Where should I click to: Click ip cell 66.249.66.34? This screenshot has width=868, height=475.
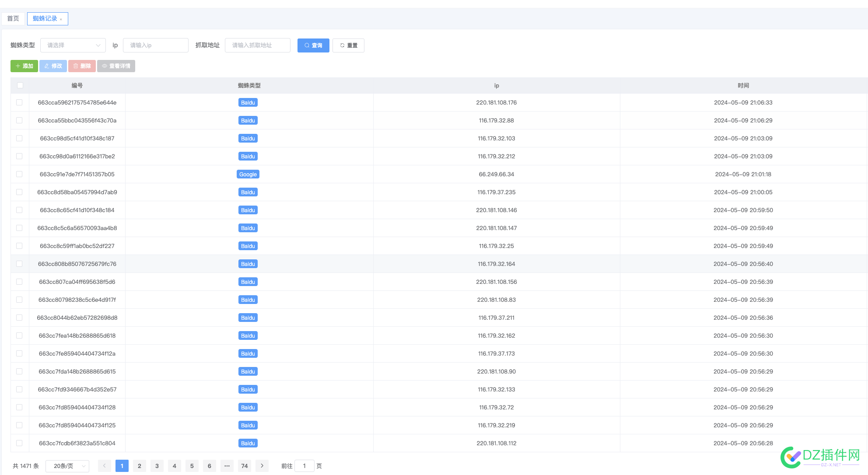[497, 174]
